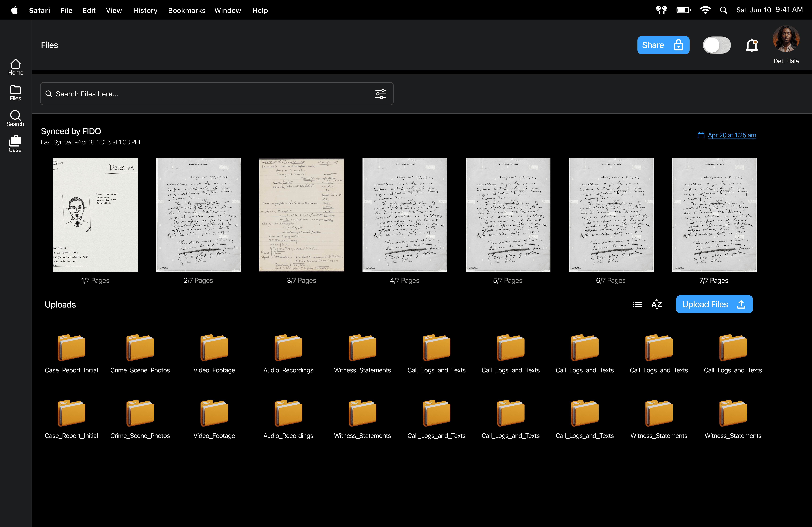Open bottom-row Crime_Scene_Photos folder
The image size is (812, 527).
pos(140,419)
